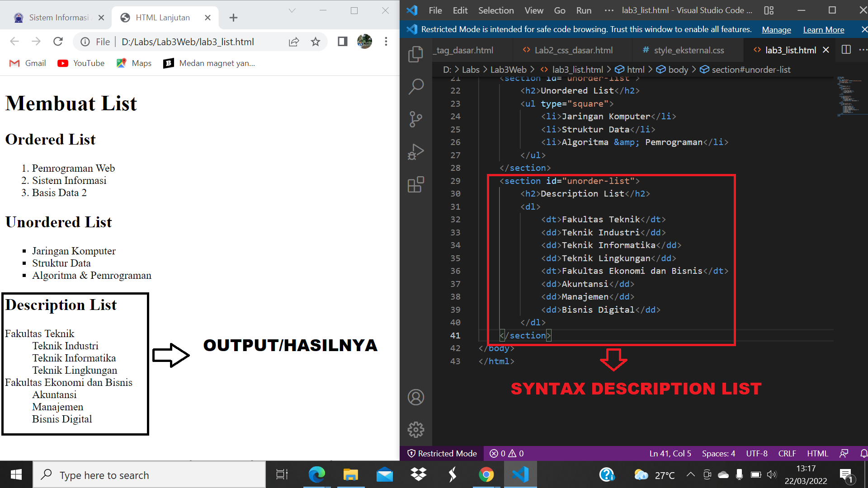Click the Learn More link in Restricted Mode banner
The width and height of the screenshot is (868, 488).
(x=824, y=29)
